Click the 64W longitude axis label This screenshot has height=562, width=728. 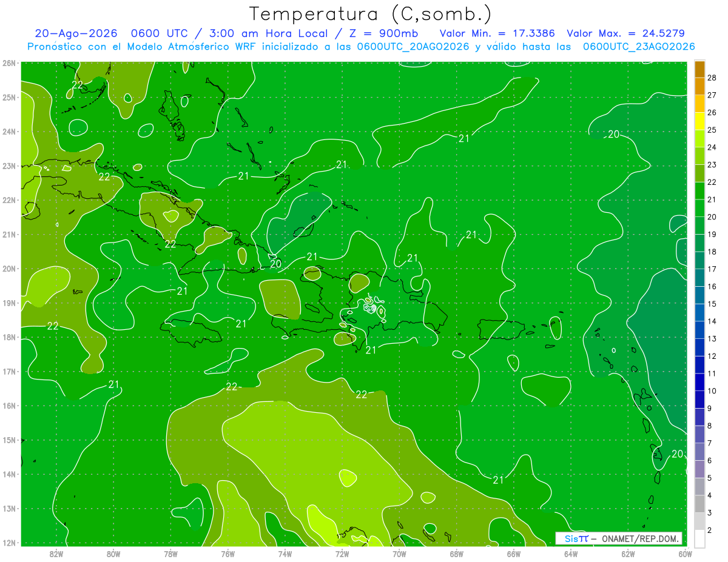tap(571, 554)
